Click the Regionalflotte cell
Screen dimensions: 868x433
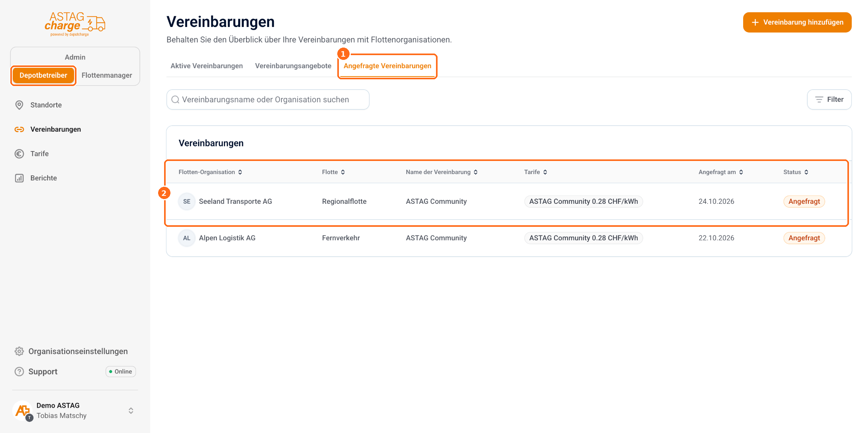pyautogui.click(x=344, y=201)
